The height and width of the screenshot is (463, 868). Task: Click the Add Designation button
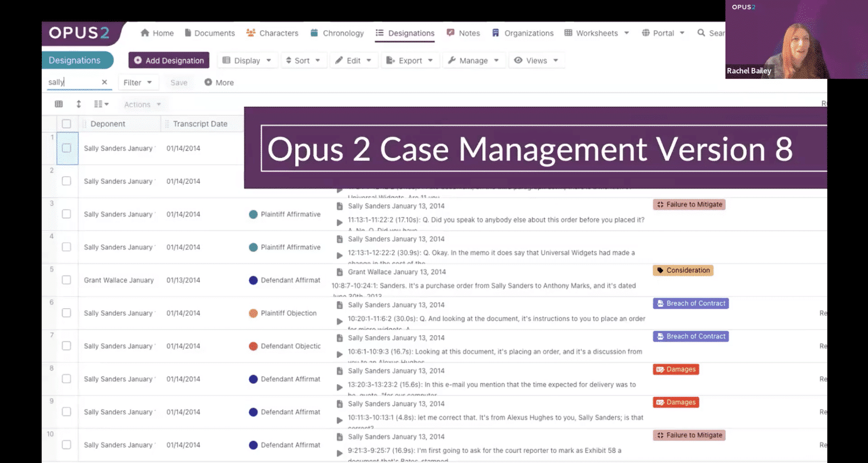click(x=168, y=60)
